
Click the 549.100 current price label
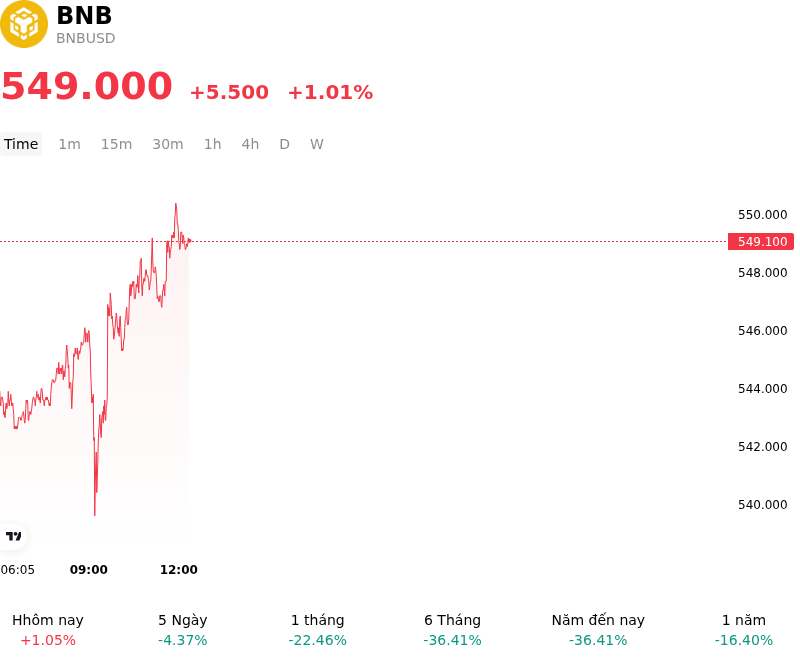pyautogui.click(x=761, y=242)
